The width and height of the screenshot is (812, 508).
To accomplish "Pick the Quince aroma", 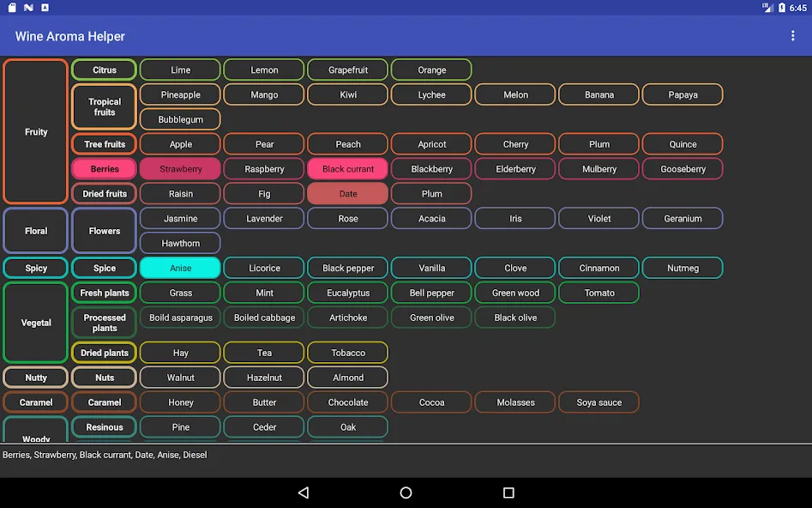I will tap(683, 144).
